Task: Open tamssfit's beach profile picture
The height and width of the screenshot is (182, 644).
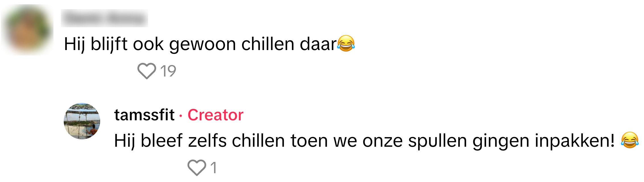Action: (x=82, y=121)
